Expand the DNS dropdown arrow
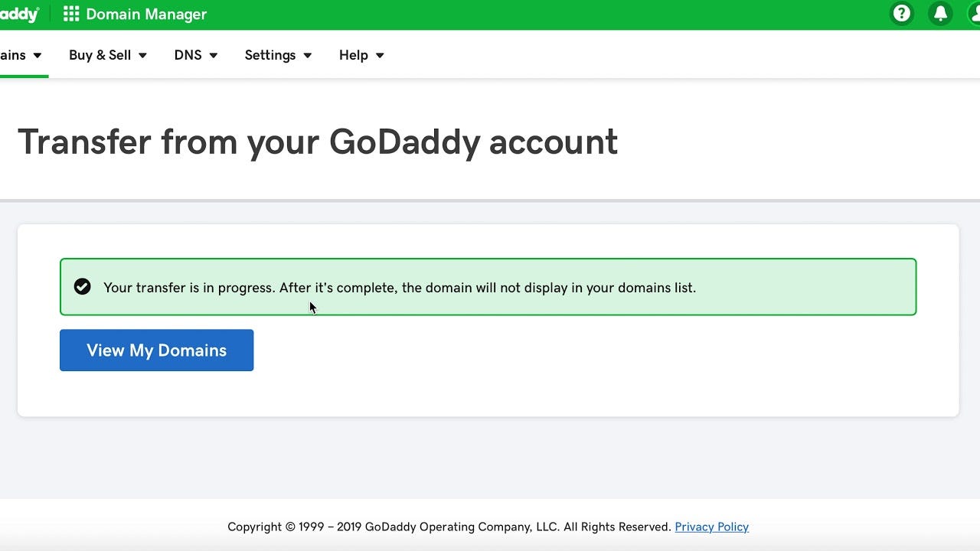Screen dimensions: 980x551 click(x=214, y=56)
